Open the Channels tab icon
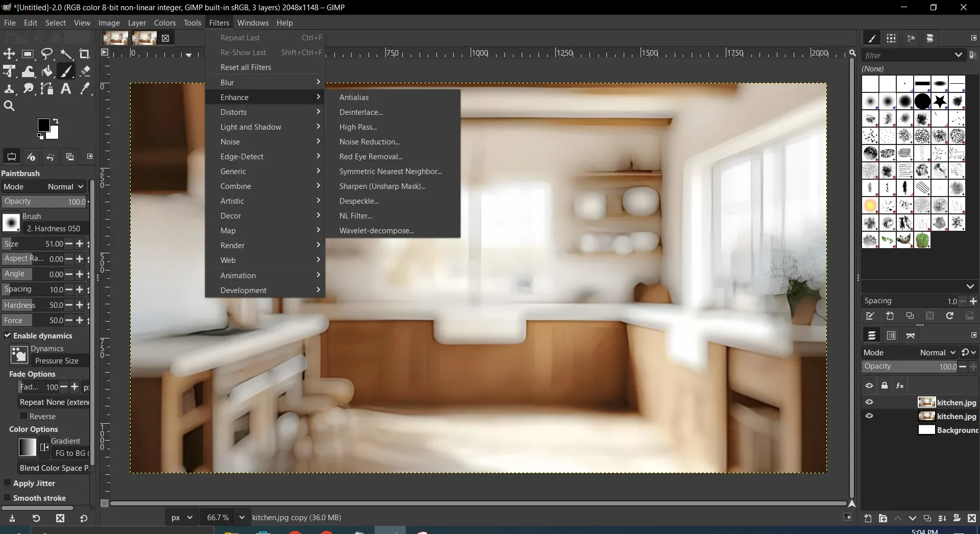 (891, 335)
